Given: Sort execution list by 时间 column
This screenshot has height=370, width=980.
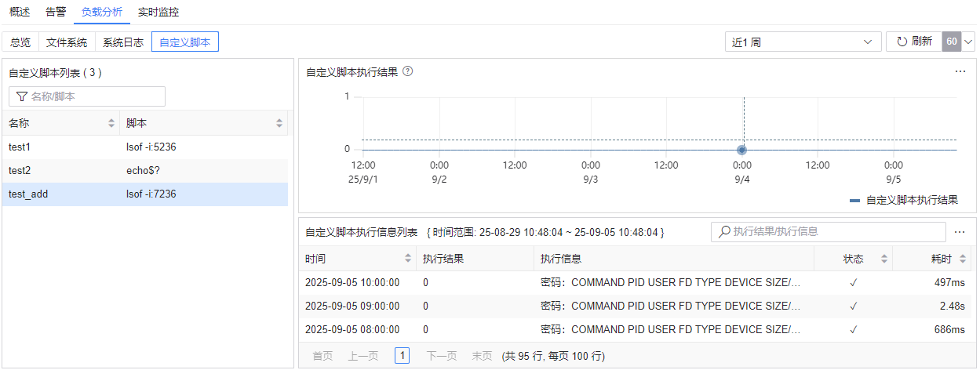Looking at the screenshot, I should click(408, 259).
